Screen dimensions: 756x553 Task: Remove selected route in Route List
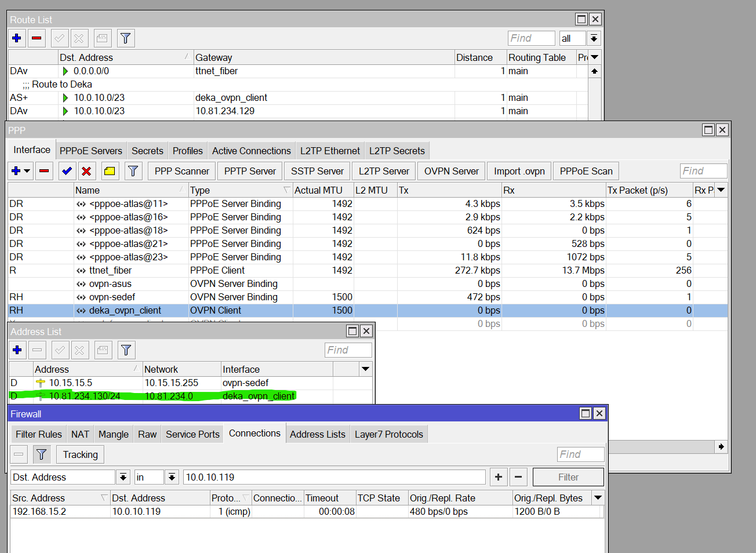pos(37,38)
